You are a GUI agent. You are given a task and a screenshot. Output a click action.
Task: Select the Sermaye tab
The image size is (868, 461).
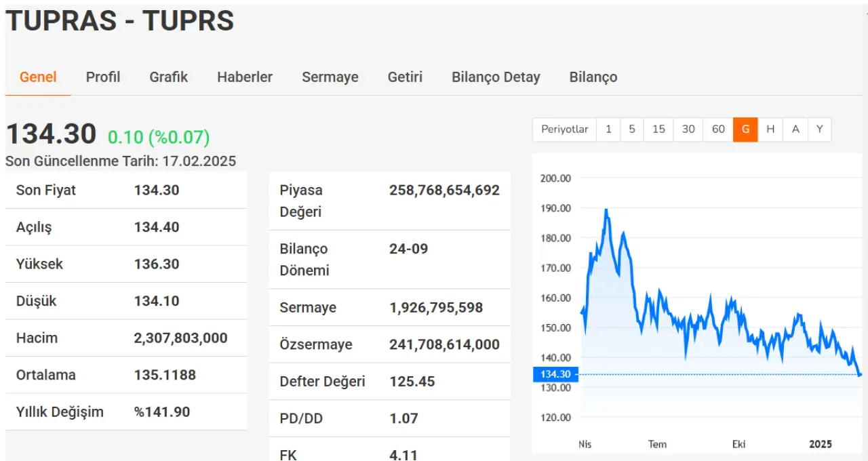point(330,77)
